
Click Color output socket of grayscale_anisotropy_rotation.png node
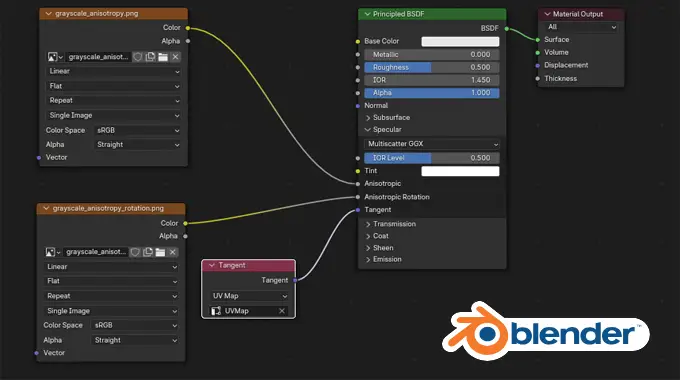coord(185,223)
